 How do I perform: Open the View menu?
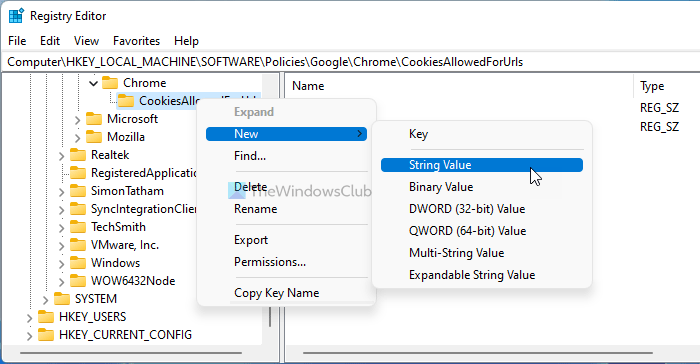86,41
